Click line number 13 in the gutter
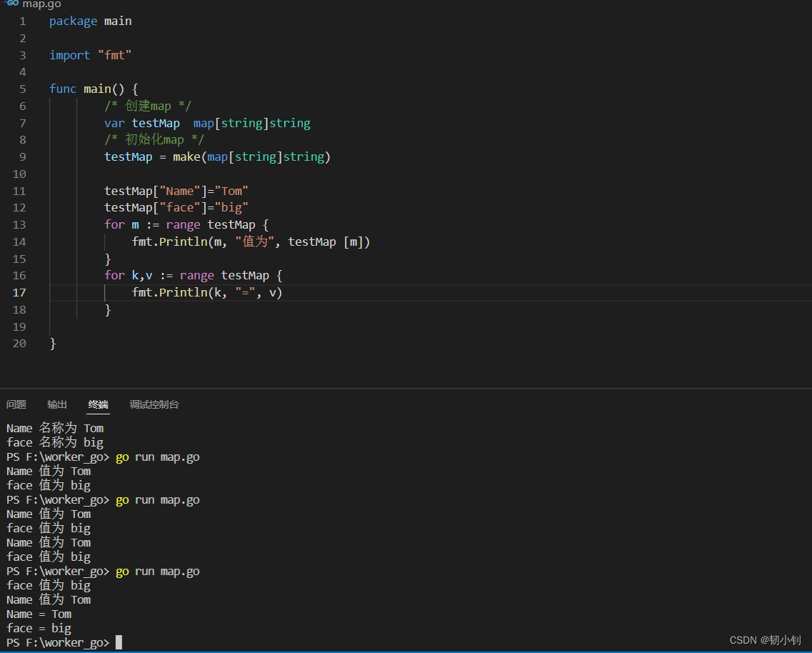Image resolution: width=812 pixels, height=653 pixels. 19,224
